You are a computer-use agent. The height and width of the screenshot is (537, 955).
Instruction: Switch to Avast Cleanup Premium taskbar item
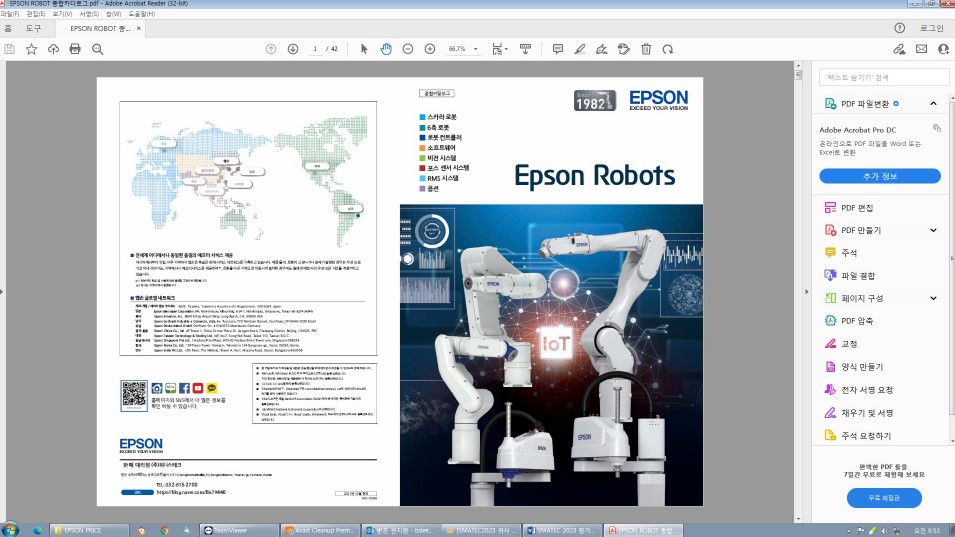tap(320, 530)
